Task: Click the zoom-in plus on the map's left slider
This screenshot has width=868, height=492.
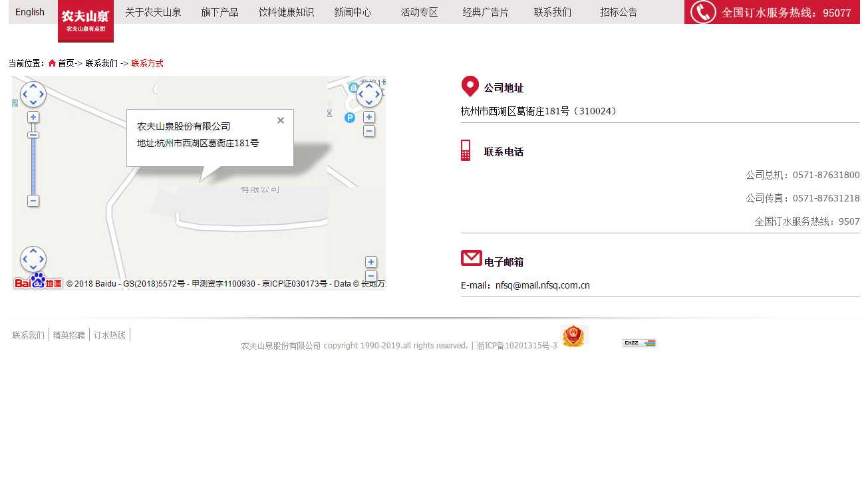Action: 33,117
